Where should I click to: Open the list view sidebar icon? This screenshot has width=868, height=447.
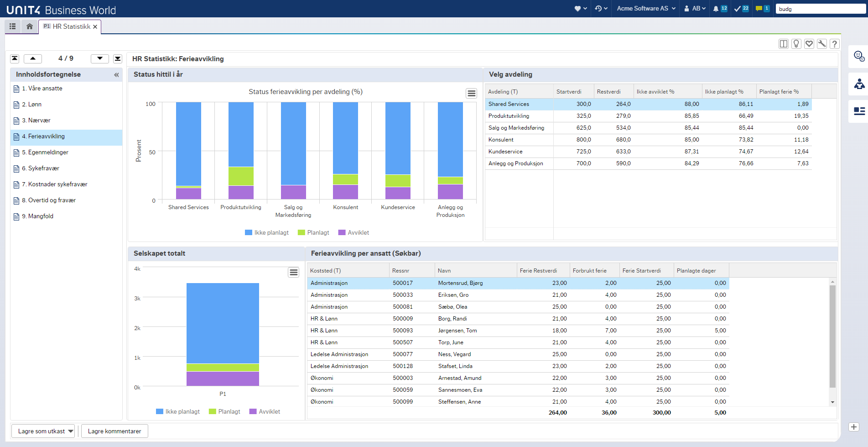tap(859, 111)
